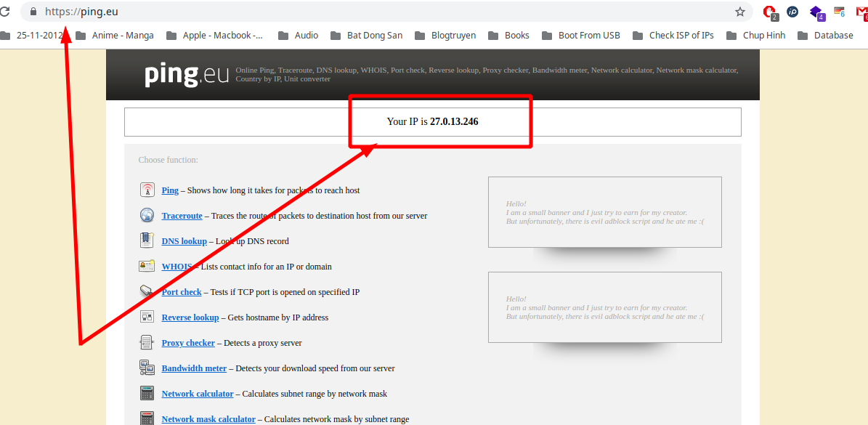Image resolution: width=868 pixels, height=425 pixels.
Task: Click the WHOIS ID card icon
Action: pos(147,266)
